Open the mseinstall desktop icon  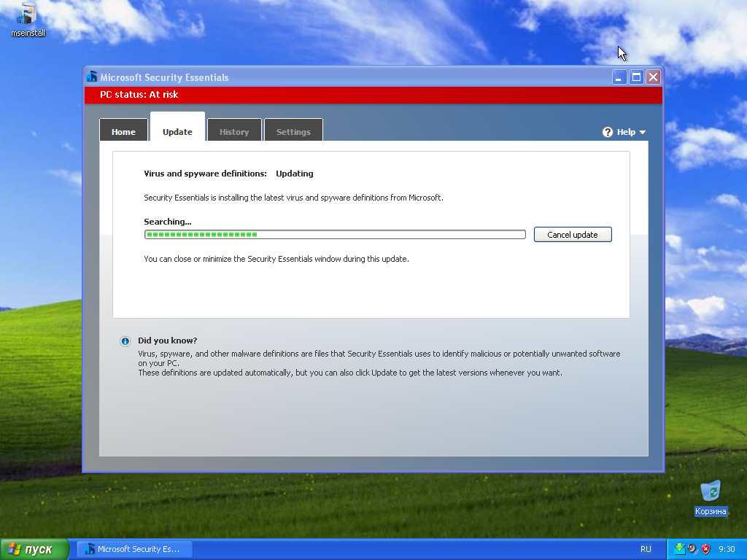pyautogui.click(x=28, y=15)
